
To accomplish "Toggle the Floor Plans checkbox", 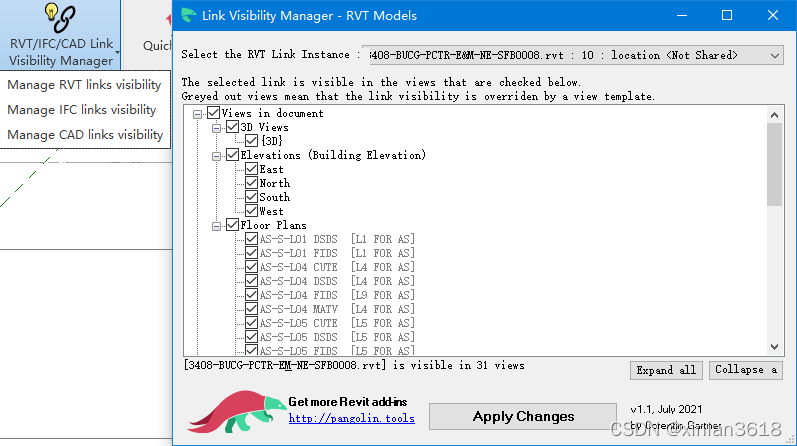I will click(232, 225).
